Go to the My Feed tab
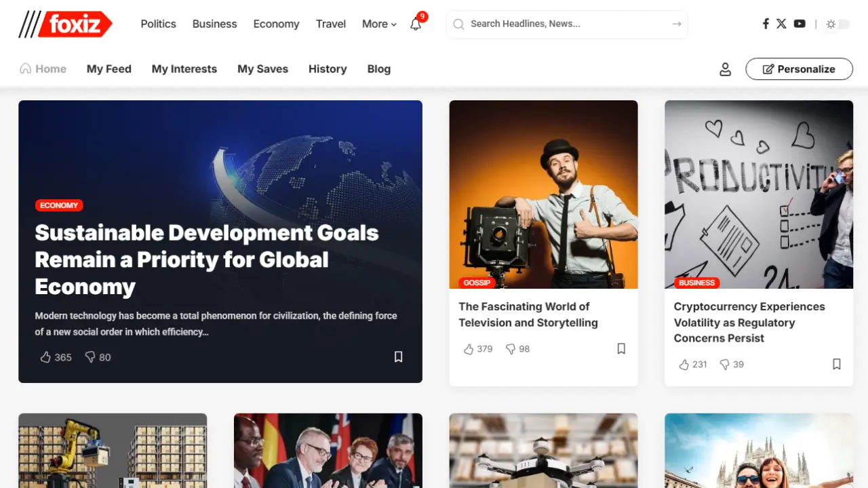The width and height of the screenshot is (868, 488). point(109,69)
